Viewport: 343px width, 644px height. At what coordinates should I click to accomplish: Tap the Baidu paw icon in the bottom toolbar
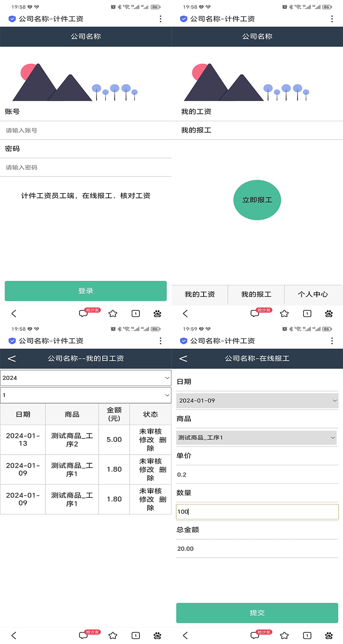157,314
